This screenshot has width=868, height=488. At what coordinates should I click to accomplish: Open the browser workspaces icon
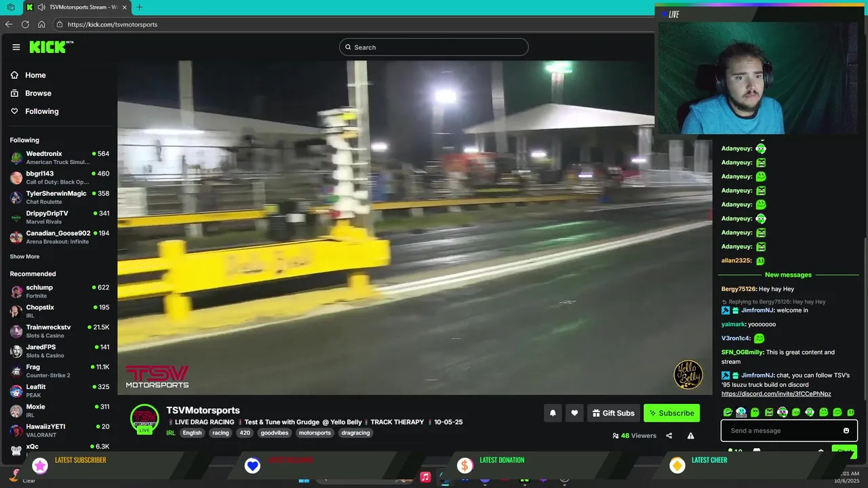11,7
